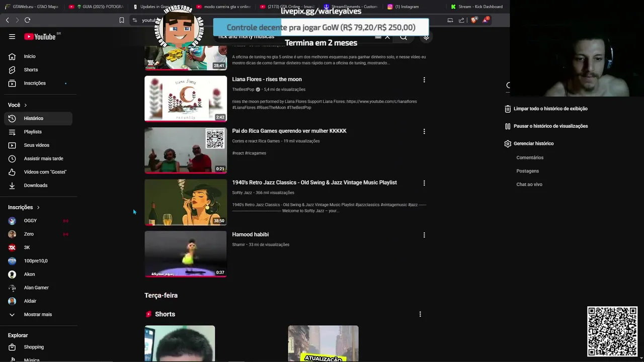
Task: Click Limpar todo o histórico de exibição
Action: tap(546, 109)
